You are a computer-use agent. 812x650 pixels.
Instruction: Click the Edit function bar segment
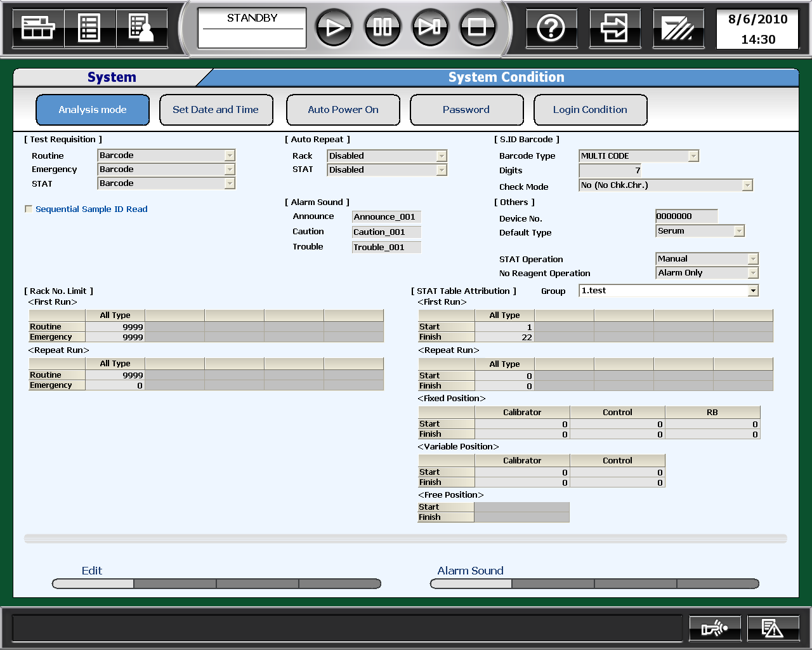[x=93, y=583]
